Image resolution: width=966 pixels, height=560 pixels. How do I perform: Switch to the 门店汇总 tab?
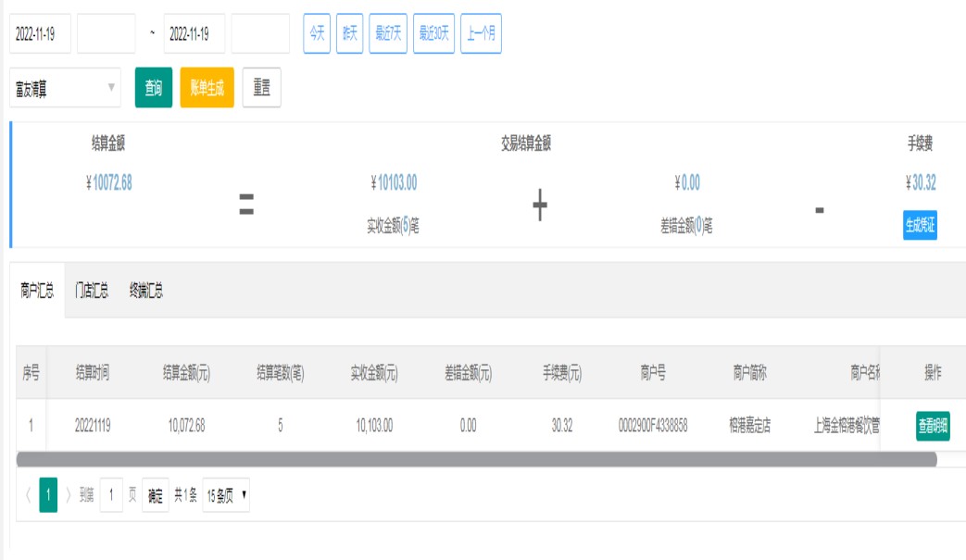(92, 291)
